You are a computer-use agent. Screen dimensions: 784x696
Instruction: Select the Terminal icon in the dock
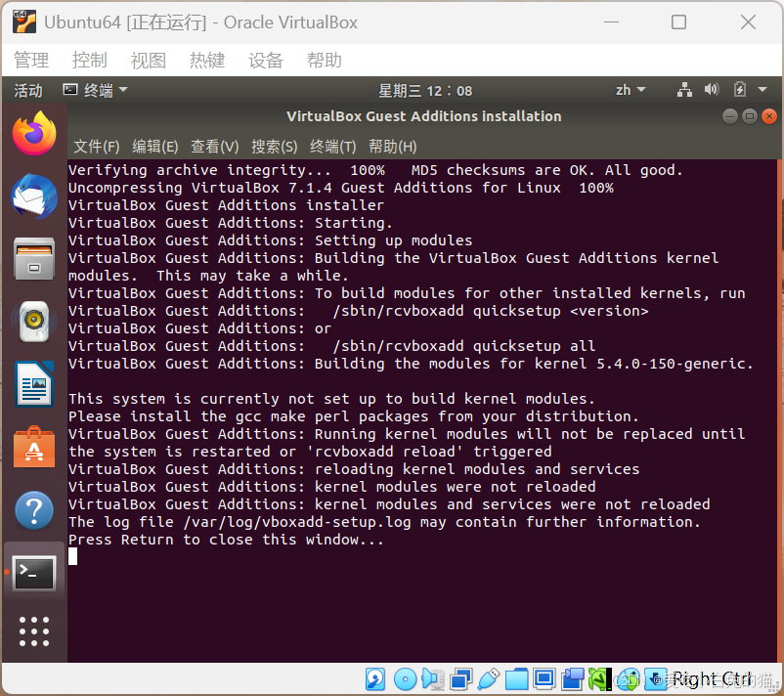[34, 573]
